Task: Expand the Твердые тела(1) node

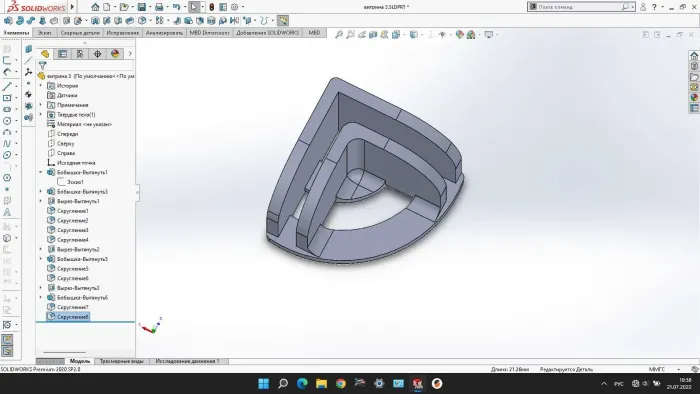Action: click(x=41, y=115)
